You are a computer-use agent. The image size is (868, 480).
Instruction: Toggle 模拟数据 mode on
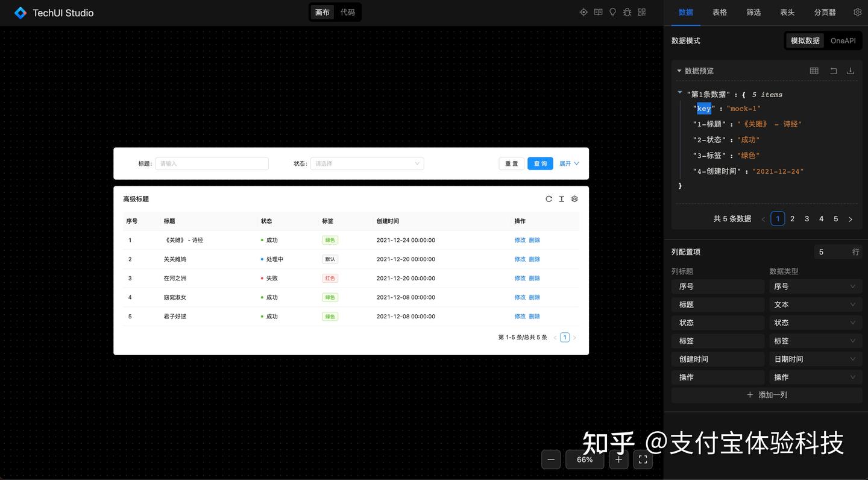click(x=805, y=40)
